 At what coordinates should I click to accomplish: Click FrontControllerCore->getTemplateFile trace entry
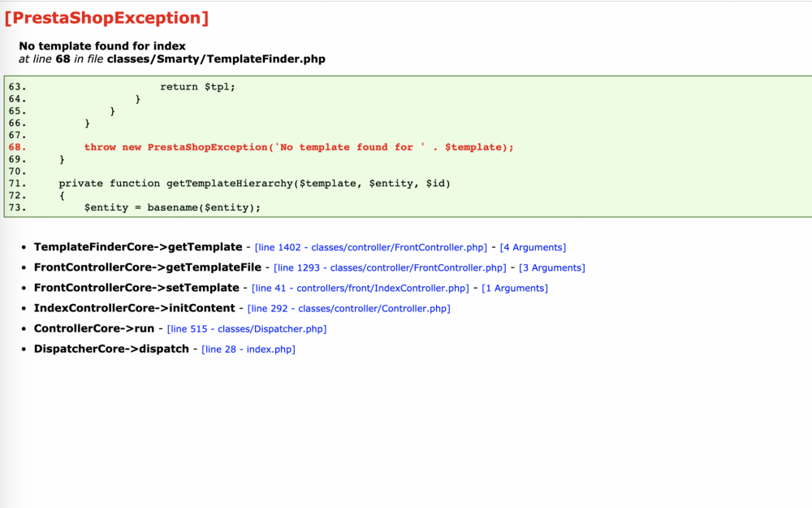click(148, 267)
